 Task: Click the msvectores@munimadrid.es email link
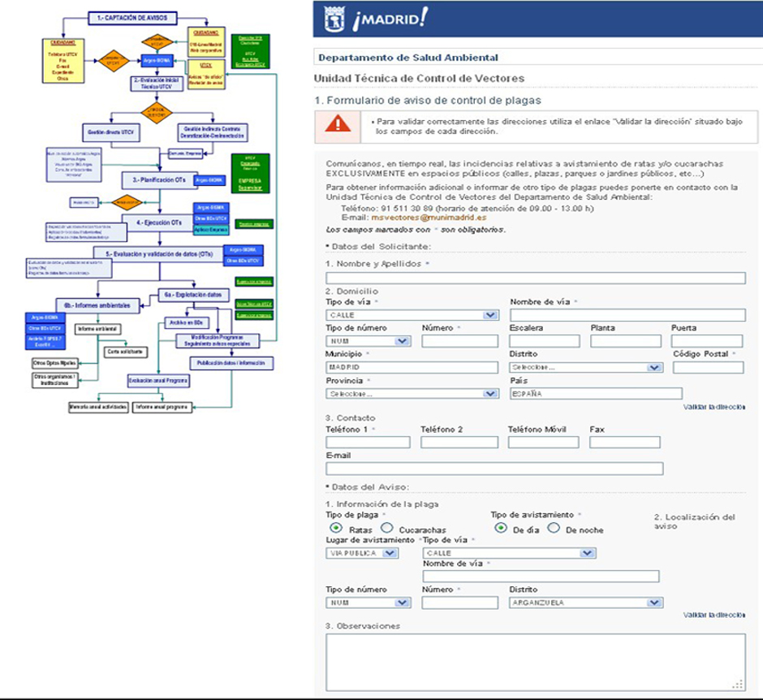429,218
